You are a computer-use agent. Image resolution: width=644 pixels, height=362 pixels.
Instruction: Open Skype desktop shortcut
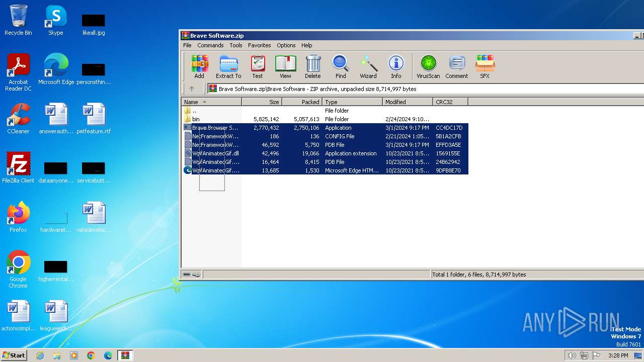pyautogui.click(x=55, y=20)
